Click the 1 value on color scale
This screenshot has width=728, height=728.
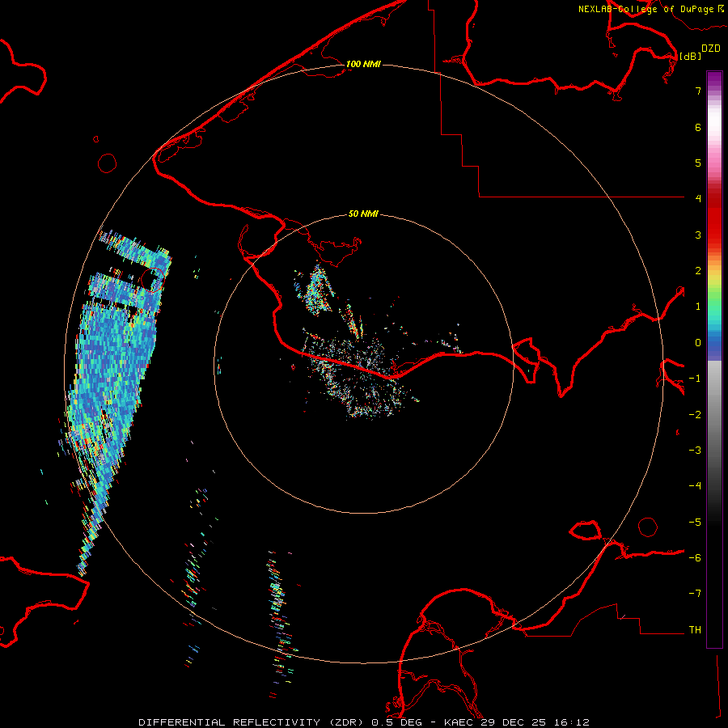click(x=698, y=307)
